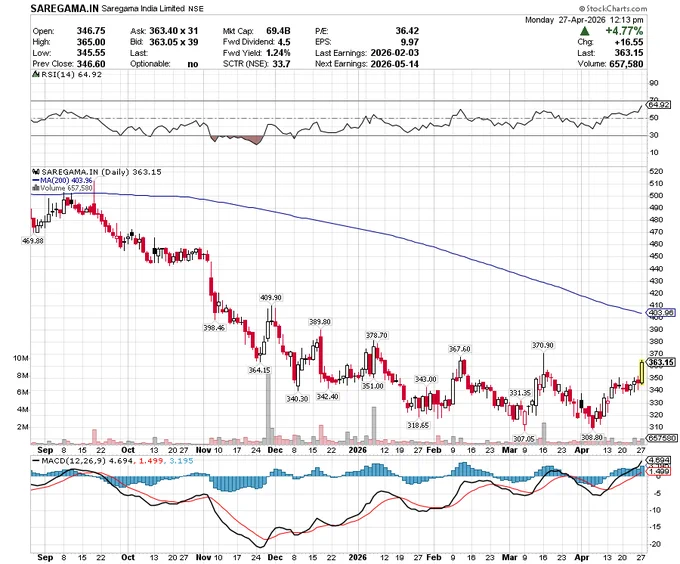The width and height of the screenshot is (680, 564).
Task: Click the Ask quote 363.40 x 31
Action: pos(173,31)
